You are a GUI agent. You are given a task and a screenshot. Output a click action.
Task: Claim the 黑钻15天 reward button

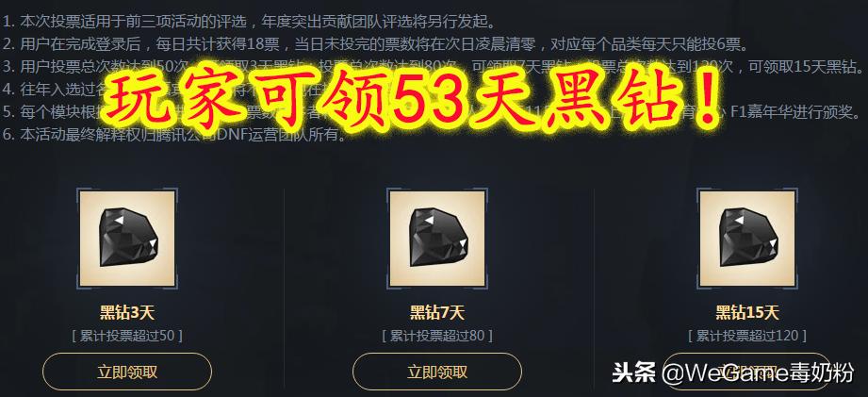pyautogui.click(x=747, y=372)
